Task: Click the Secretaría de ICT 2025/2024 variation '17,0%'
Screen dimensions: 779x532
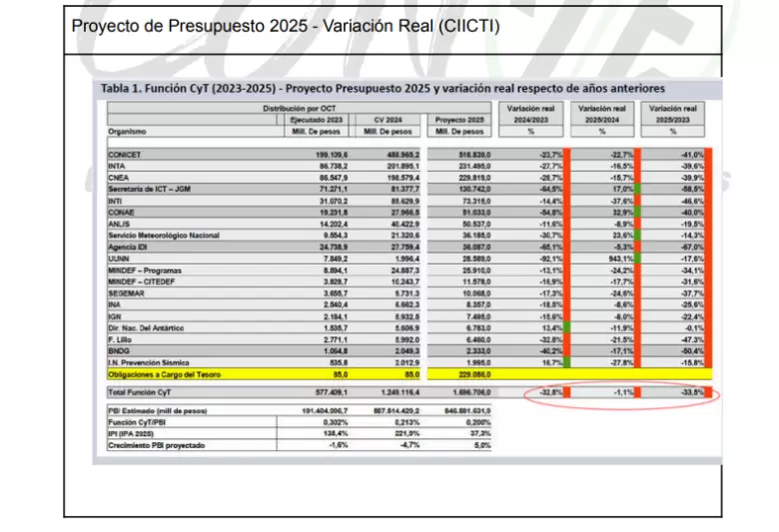Action: point(623,189)
